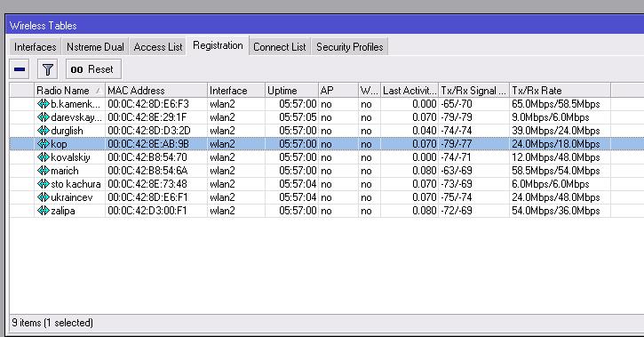
Task: Click the client icon for kop row
Action: [x=44, y=144]
